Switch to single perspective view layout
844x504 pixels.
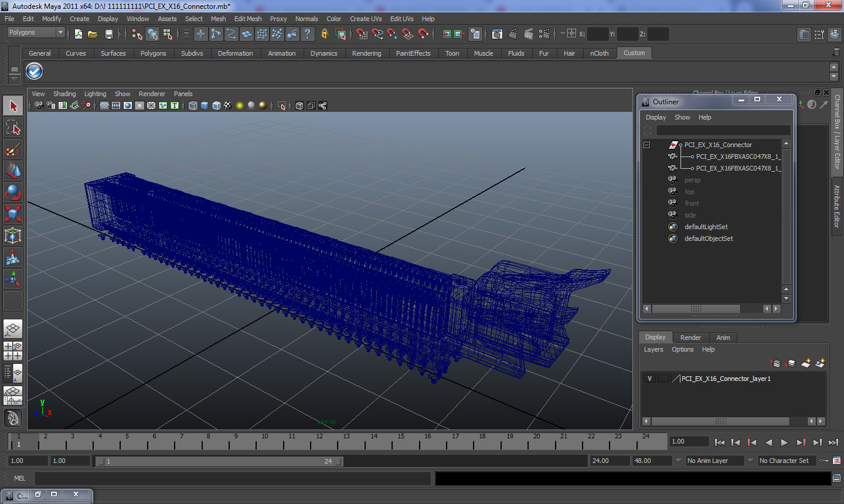pyautogui.click(x=13, y=329)
